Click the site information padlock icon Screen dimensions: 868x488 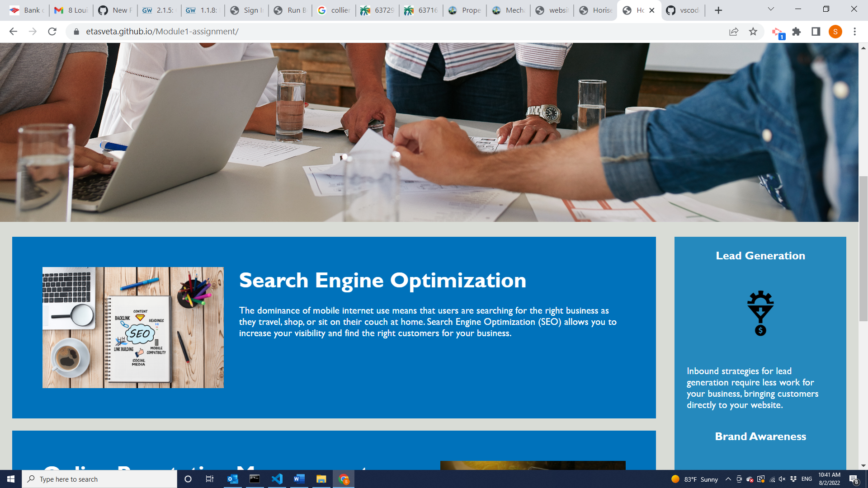point(76,32)
